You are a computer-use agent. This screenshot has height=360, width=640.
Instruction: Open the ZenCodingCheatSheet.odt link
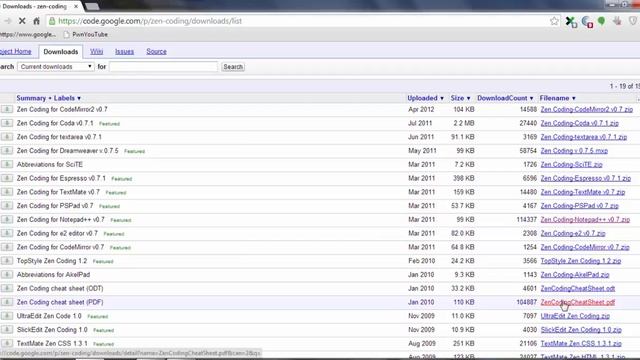coord(578,288)
